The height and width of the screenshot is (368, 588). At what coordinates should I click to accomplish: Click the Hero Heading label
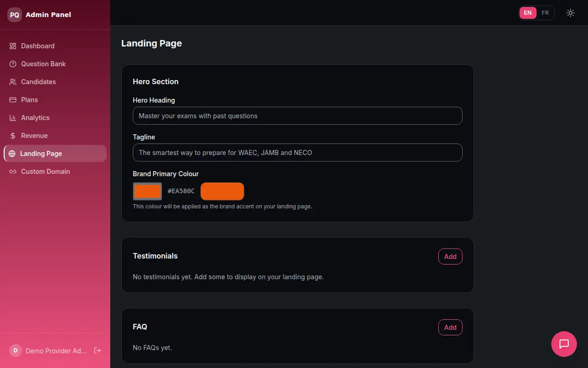click(154, 100)
